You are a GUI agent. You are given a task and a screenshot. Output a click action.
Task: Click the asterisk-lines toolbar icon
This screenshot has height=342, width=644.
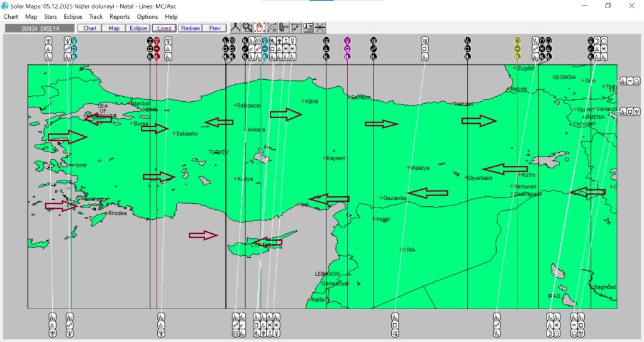tap(320, 28)
